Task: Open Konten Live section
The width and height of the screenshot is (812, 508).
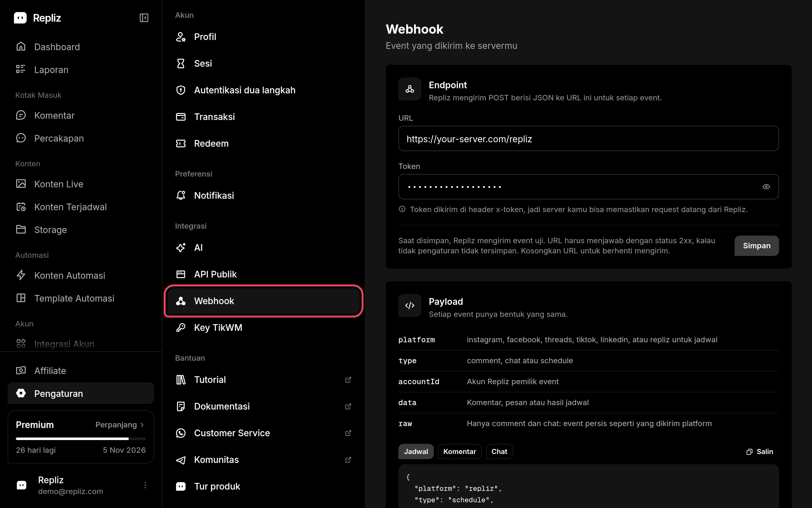Action: click(81, 184)
